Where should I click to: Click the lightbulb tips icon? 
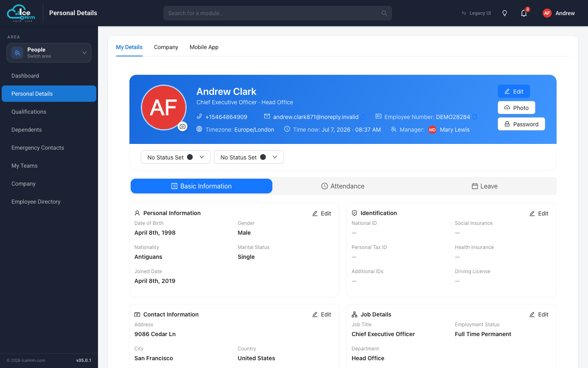click(505, 13)
